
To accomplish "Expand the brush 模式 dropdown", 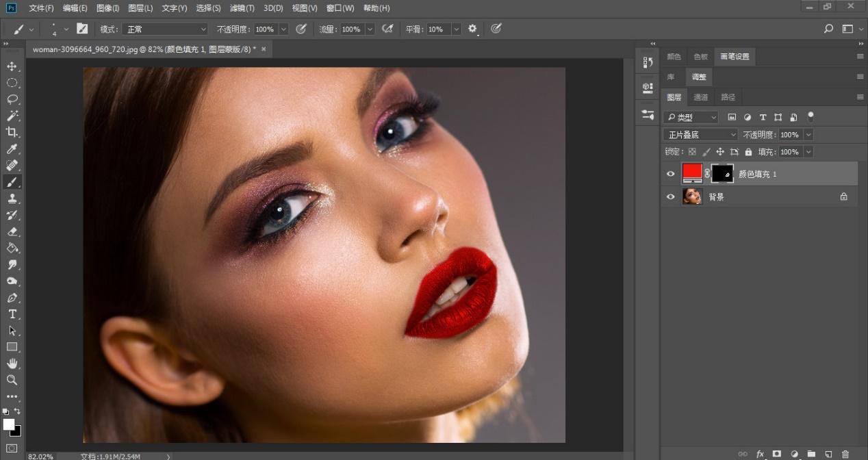I will [165, 29].
